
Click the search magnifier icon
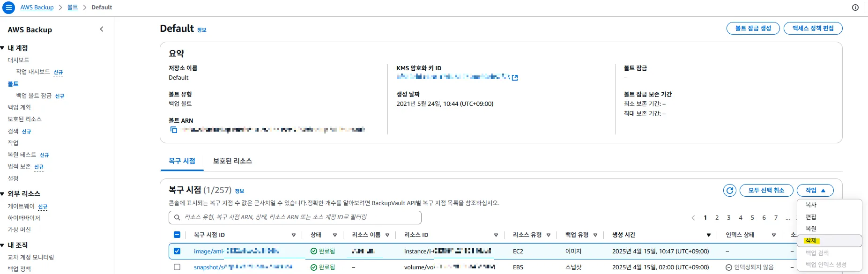click(177, 217)
